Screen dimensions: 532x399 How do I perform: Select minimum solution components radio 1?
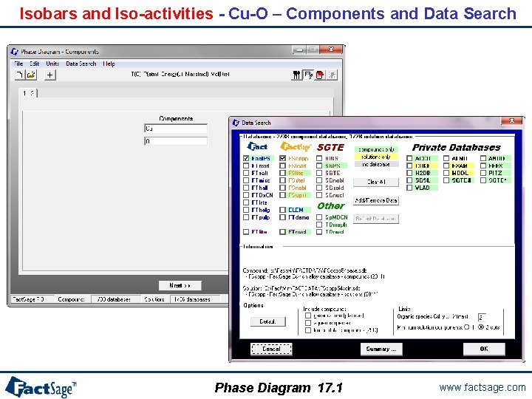(467, 327)
